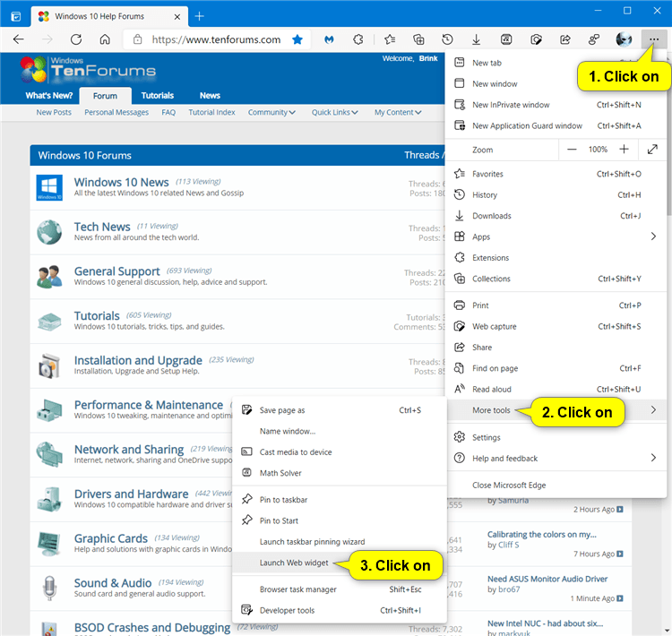Image resolution: width=672 pixels, height=636 pixels.
Task: Click the zoom in plus button
Action: click(624, 149)
